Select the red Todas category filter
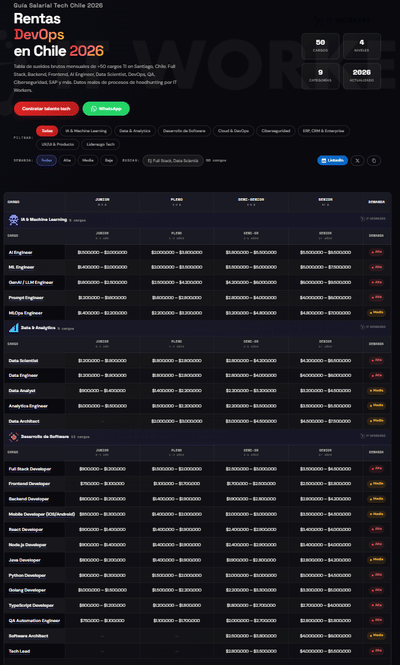 (x=47, y=131)
